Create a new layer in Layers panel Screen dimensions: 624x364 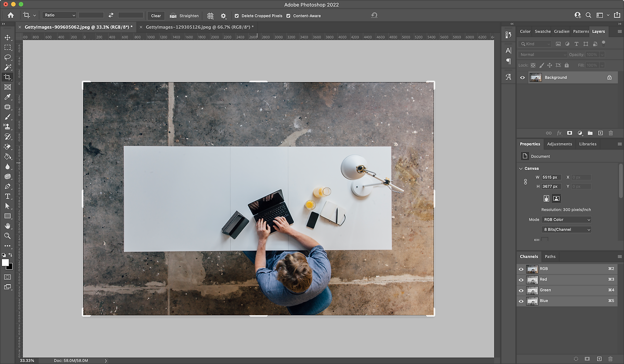(x=601, y=133)
